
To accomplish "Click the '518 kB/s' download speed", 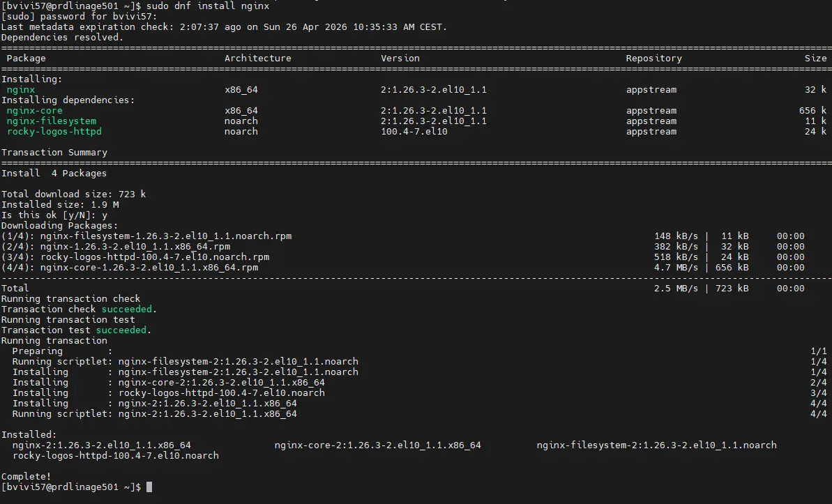I will [x=676, y=257].
